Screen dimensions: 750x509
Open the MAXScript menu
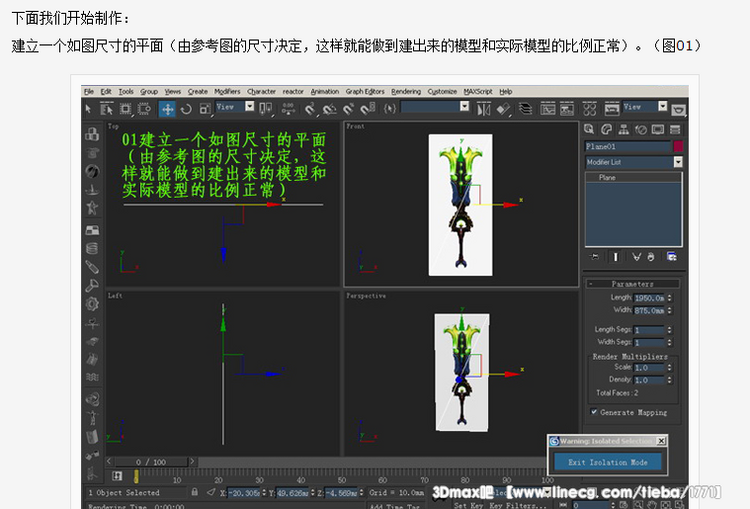478,91
